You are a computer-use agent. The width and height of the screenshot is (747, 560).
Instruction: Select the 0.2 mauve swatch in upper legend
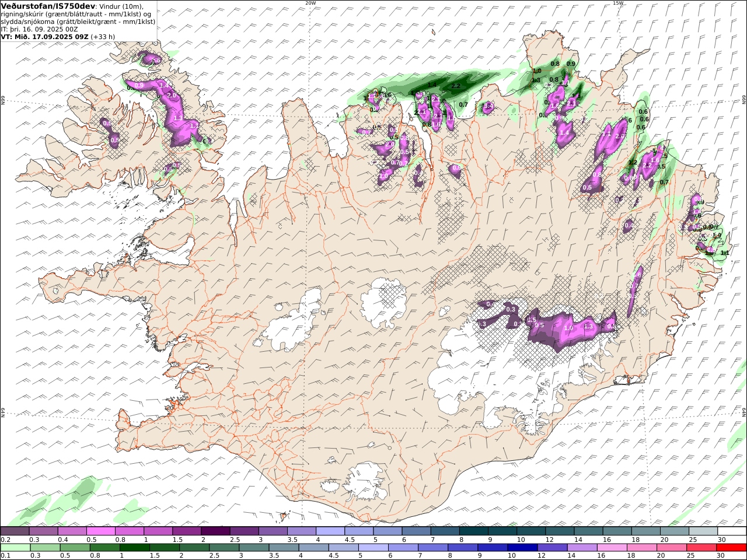click(15, 531)
